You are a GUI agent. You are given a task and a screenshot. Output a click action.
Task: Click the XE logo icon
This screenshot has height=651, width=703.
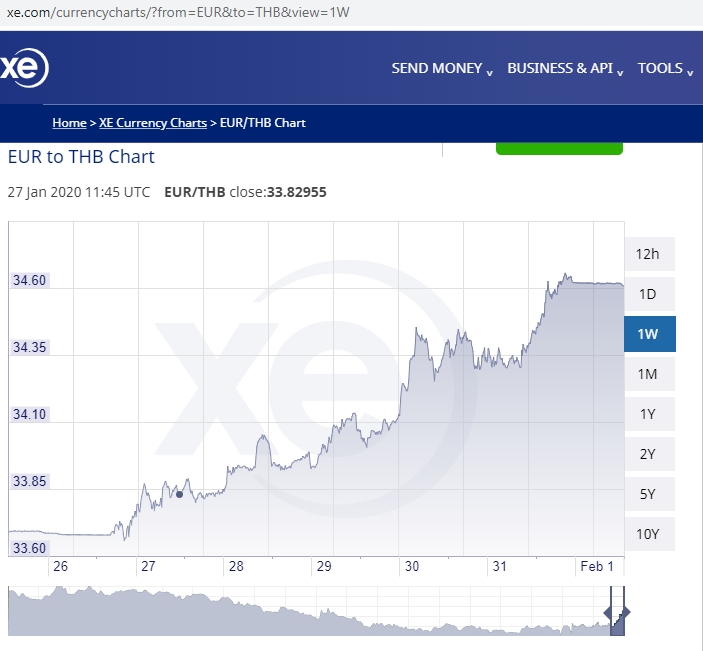pos(23,68)
